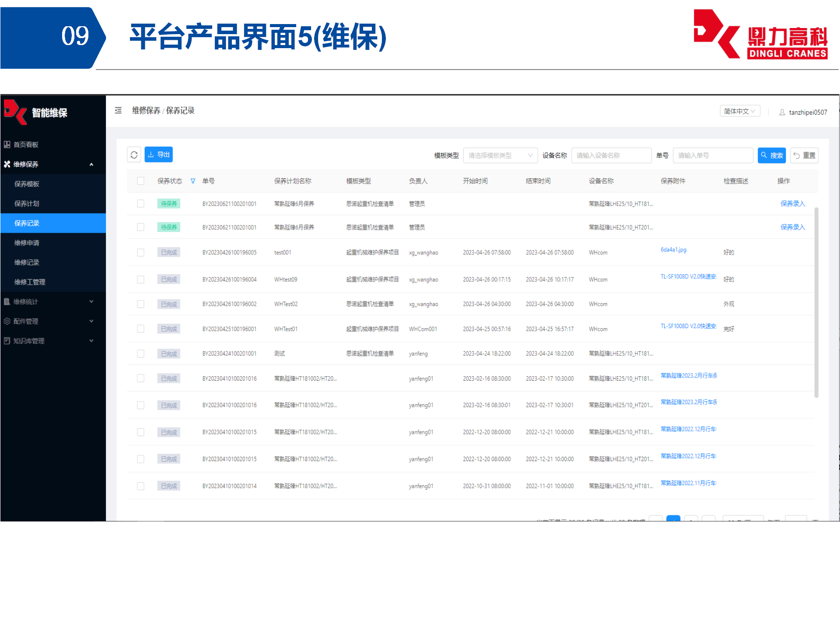Click the 首页看板 dashboard icon
The image size is (840, 630).
click(7, 145)
